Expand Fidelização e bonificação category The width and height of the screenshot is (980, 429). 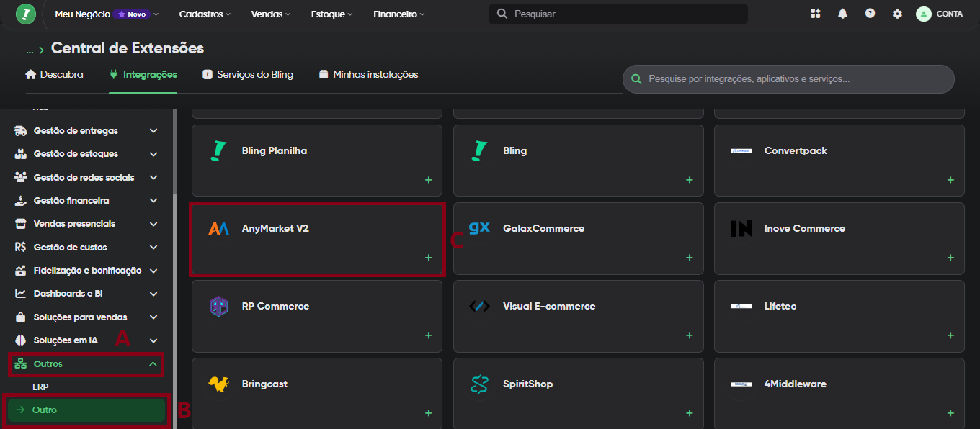pos(86,271)
